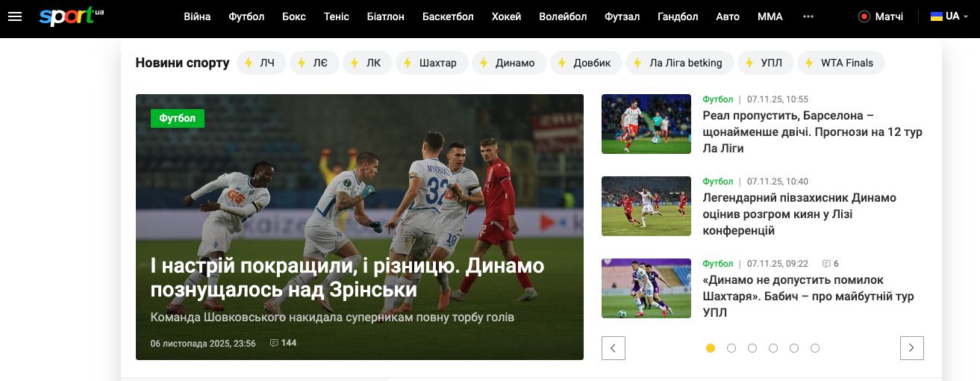Go to previous news slide

tap(613, 348)
